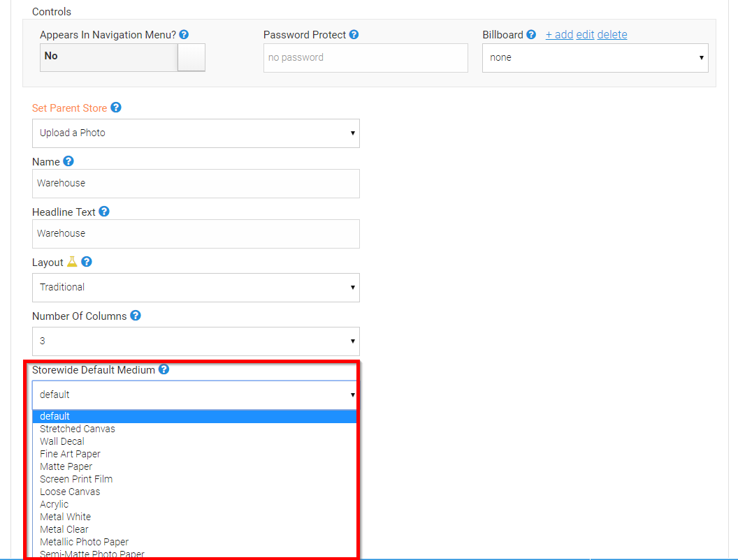
Task: View help for the Name field
Action: (68, 161)
